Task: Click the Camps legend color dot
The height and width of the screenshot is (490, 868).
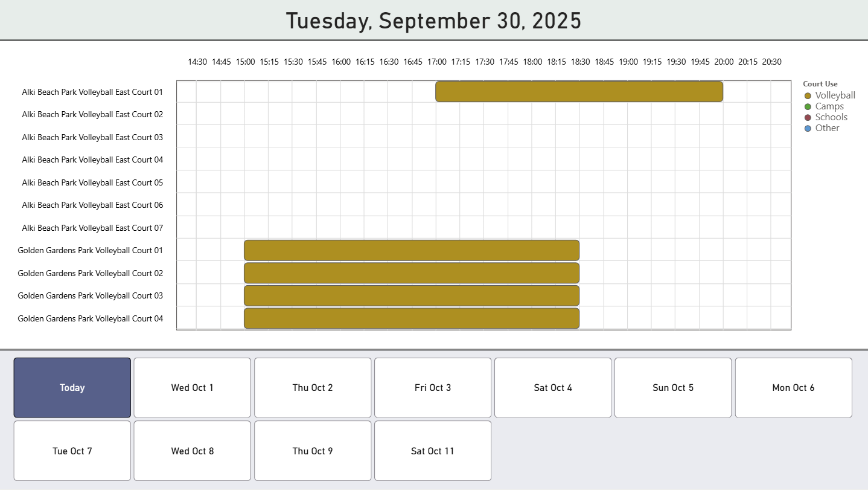Action: [808, 106]
